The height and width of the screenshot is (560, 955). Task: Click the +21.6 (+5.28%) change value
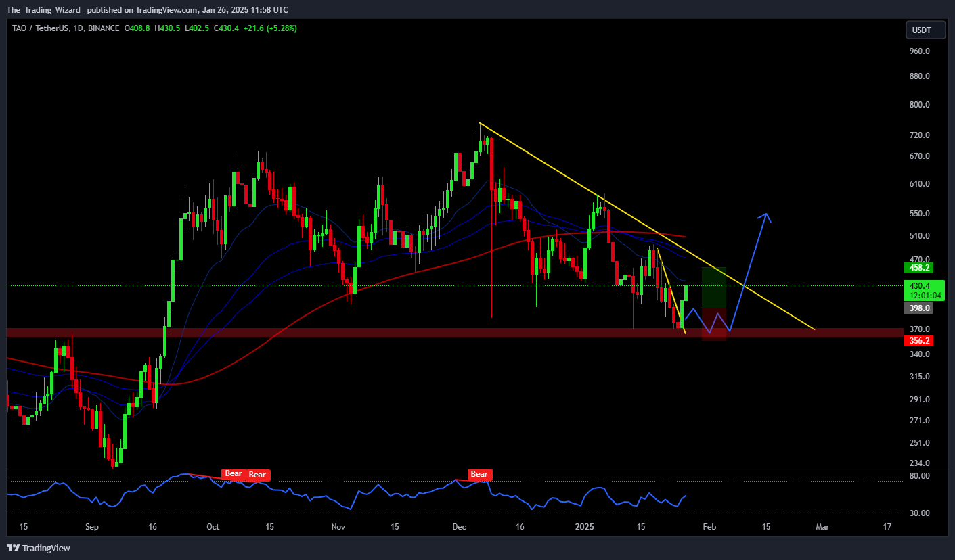tap(270, 28)
